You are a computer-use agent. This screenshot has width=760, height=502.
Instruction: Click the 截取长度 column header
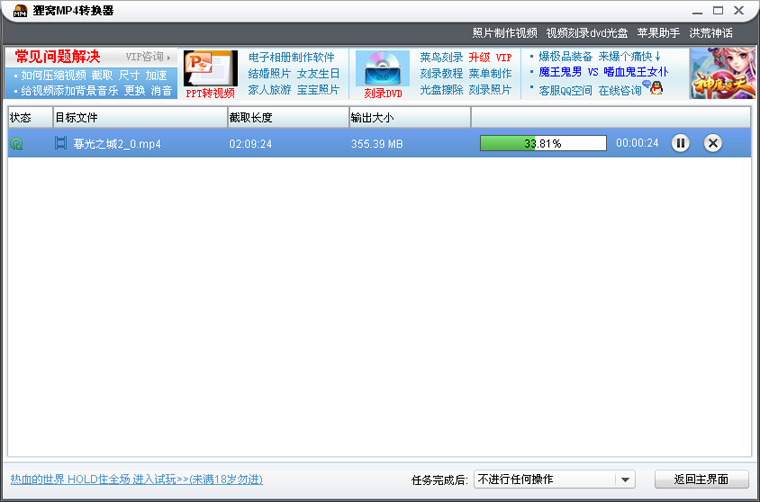288,117
